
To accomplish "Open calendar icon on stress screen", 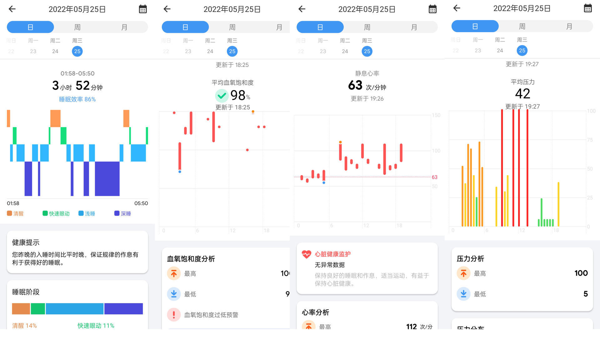I will click(587, 8).
